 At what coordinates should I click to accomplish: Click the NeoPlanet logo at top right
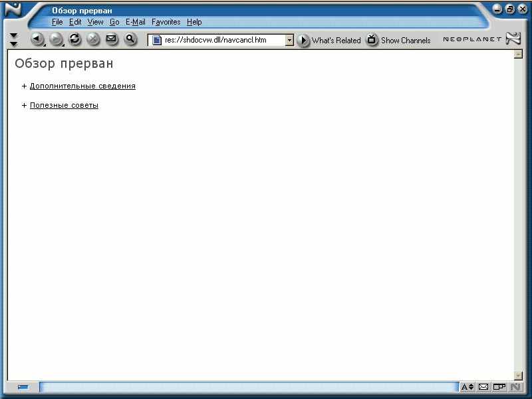pyautogui.click(x=513, y=39)
